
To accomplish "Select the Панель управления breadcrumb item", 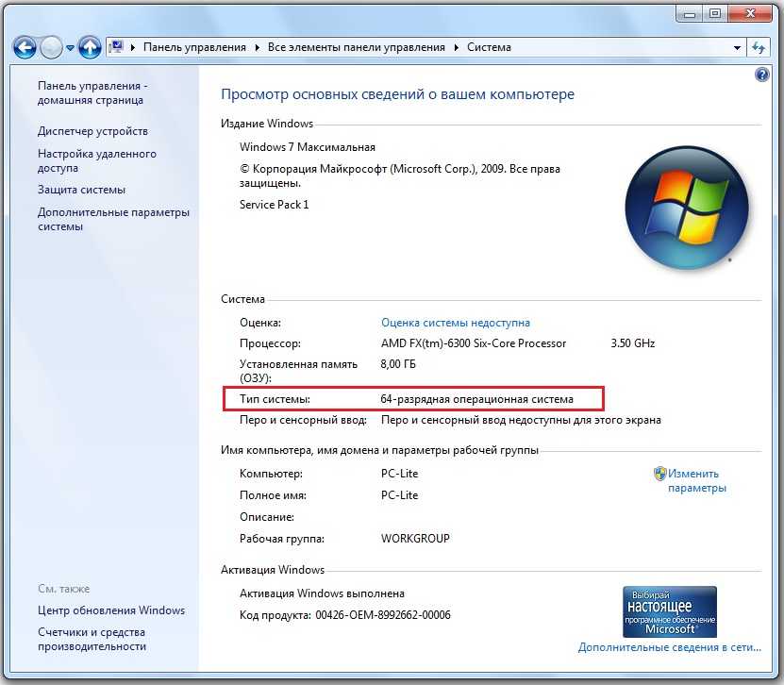I will coord(194,47).
